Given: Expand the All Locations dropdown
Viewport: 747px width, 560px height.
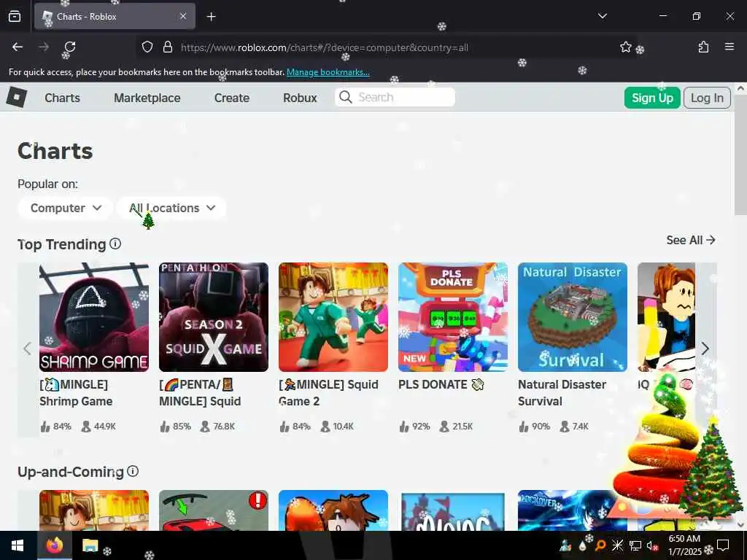Looking at the screenshot, I should (x=172, y=208).
